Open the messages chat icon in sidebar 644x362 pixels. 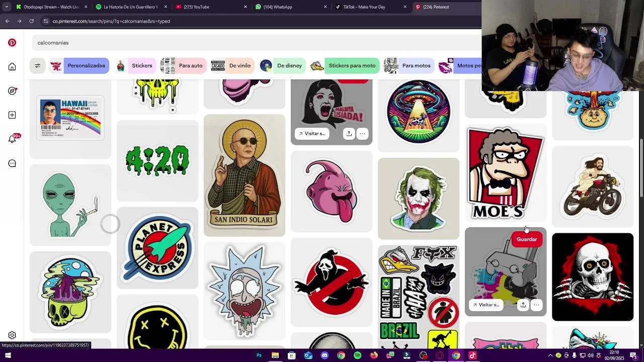[x=12, y=163]
